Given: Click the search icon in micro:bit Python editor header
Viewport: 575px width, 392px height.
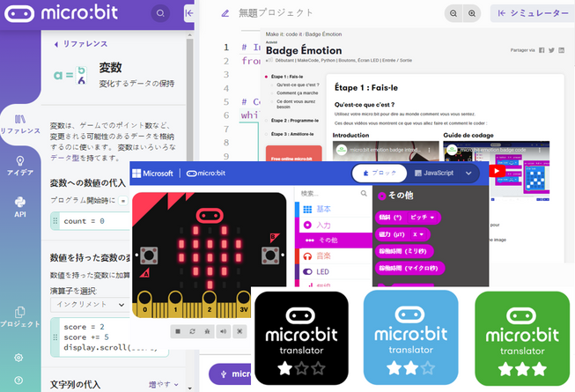Looking at the screenshot, I should [160, 13].
